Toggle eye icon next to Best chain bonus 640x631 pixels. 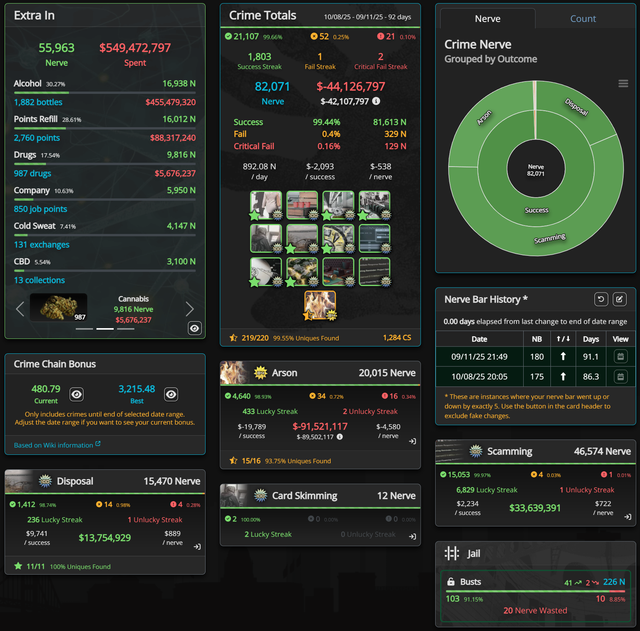[x=171, y=394]
